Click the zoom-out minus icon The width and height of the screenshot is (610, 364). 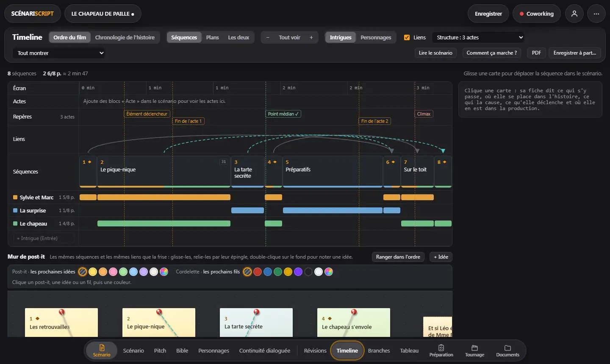pos(268,37)
